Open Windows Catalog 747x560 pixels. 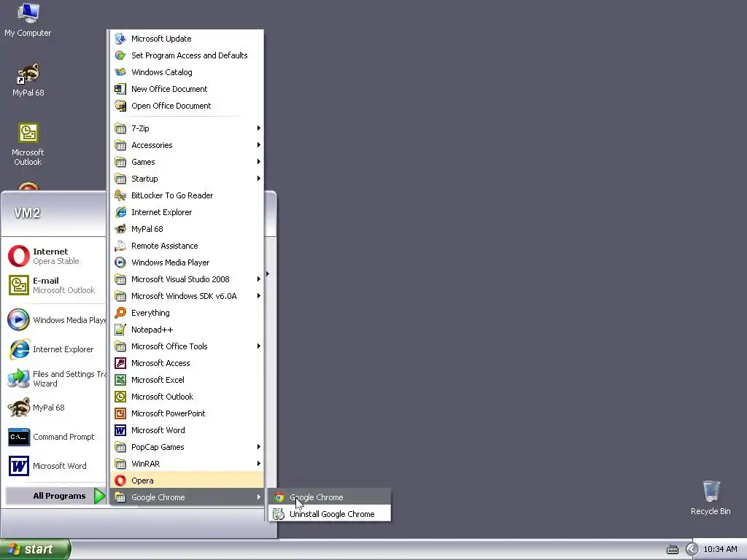[x=187, y=72]
